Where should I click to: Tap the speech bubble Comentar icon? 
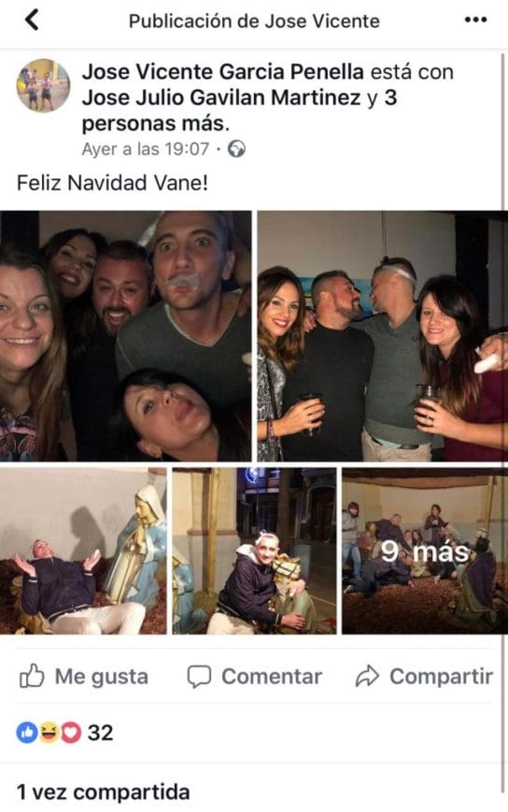coord(199,677)
